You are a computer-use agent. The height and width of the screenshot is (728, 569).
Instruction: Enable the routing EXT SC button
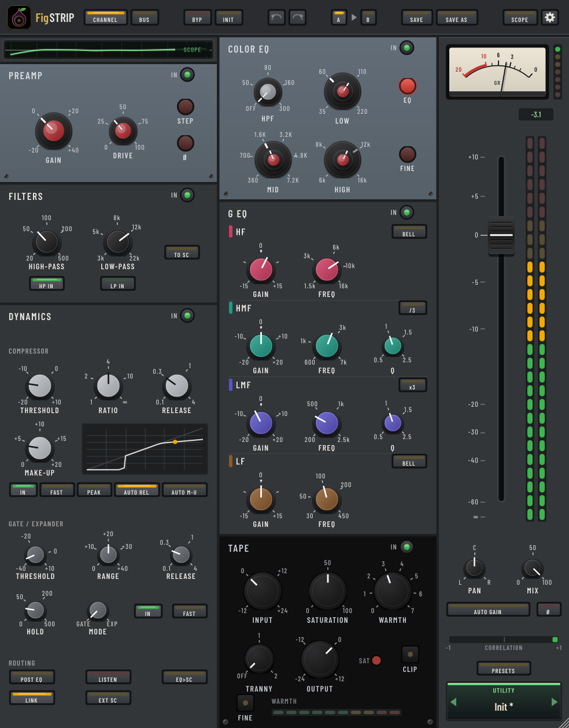point(108,698)
